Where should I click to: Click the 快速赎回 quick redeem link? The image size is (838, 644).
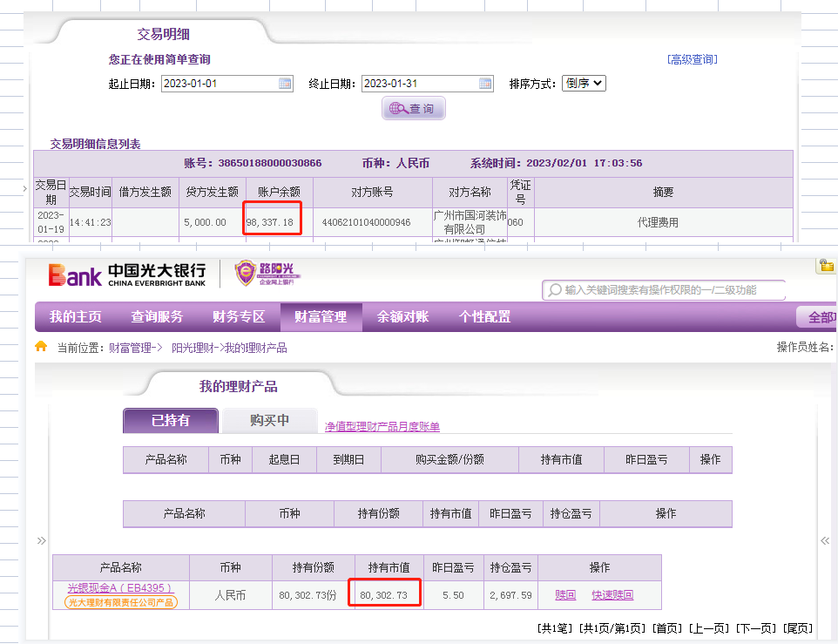coord(612,595)
